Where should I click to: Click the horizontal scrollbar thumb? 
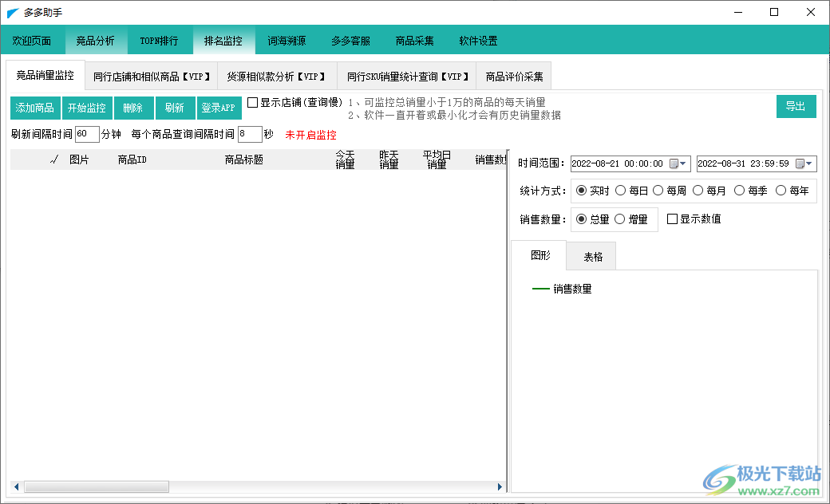[97, 486]
